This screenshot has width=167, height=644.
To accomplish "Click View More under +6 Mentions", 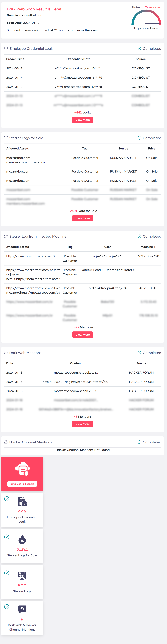I will point(83,424).
